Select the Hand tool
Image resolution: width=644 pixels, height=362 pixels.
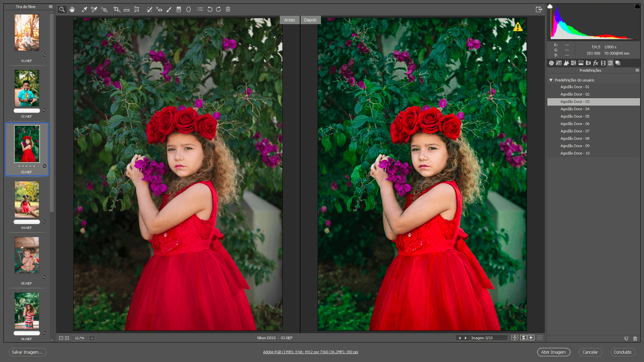click(x=72, y=10)
